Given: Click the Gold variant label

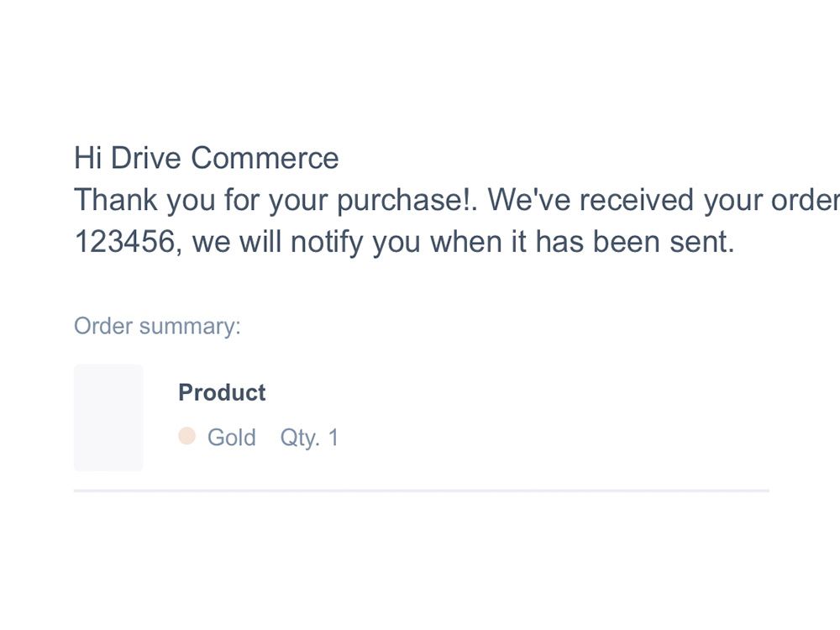Looking at the screenshot, I should [x=232, y=437].
